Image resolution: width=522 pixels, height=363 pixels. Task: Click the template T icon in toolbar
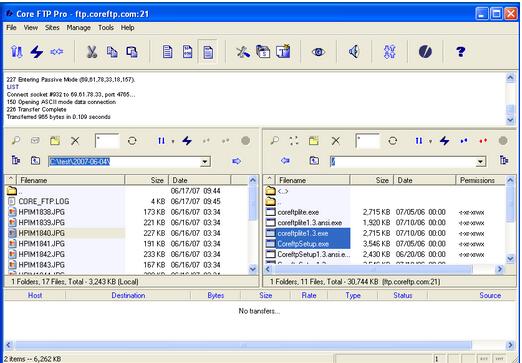(x=283, y=52)
